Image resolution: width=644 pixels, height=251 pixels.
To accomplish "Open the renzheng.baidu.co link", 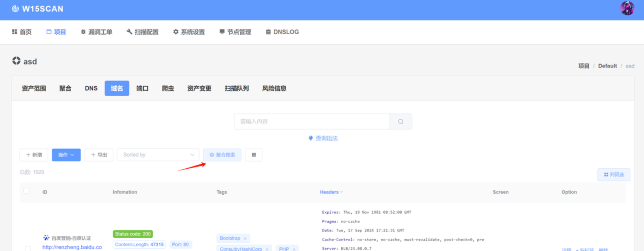I will [x=72, y=247].
